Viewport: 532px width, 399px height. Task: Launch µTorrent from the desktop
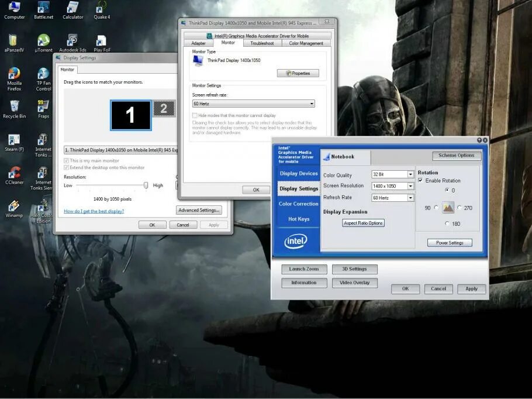click(x=43, y=43)
